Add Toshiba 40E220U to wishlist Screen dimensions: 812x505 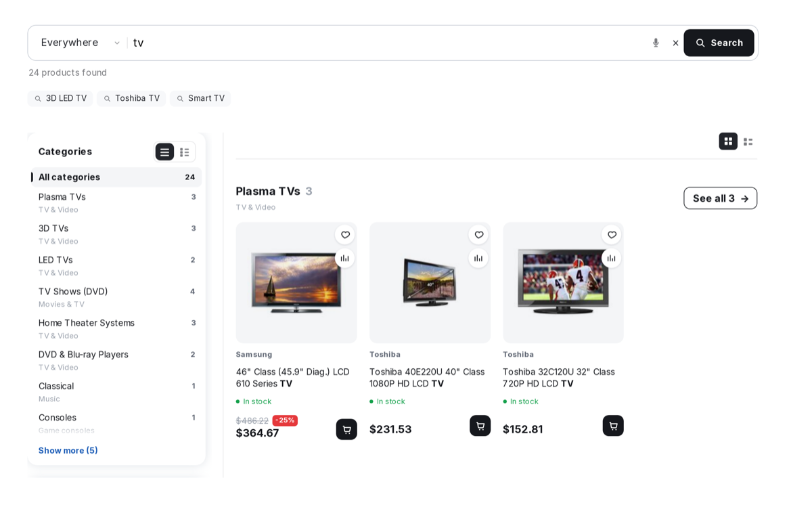coord(478,235)
